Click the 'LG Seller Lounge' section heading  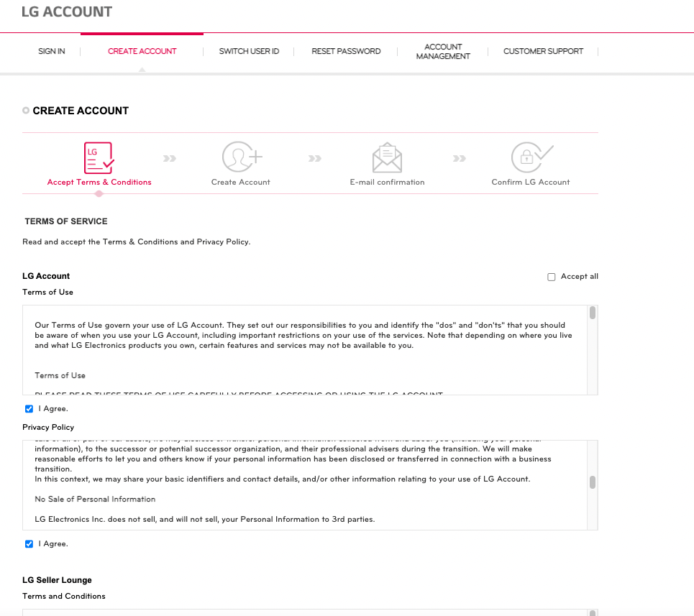(57, 580)
